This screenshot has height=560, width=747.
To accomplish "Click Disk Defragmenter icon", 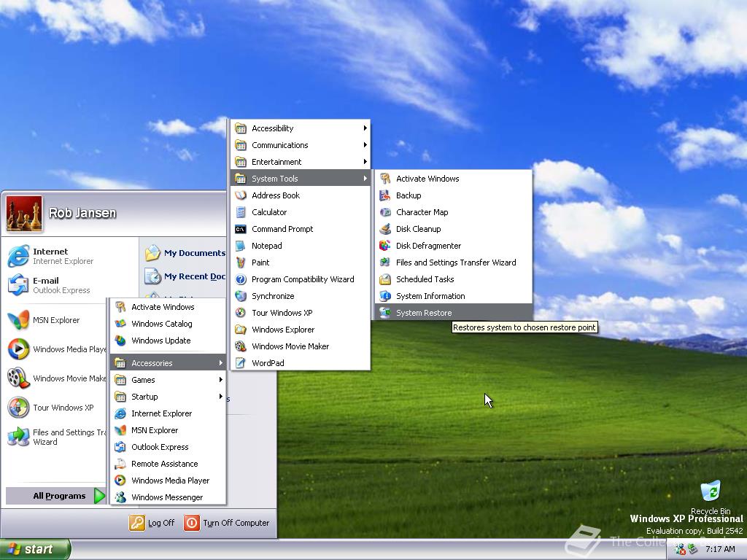I will tap(385, 246).
